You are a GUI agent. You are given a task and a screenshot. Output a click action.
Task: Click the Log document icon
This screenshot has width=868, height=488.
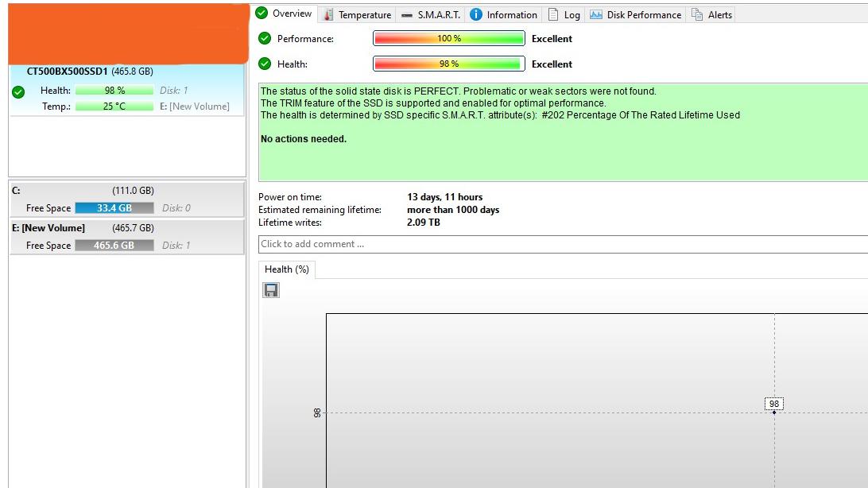pyautogui.click(x=553, y=14)
